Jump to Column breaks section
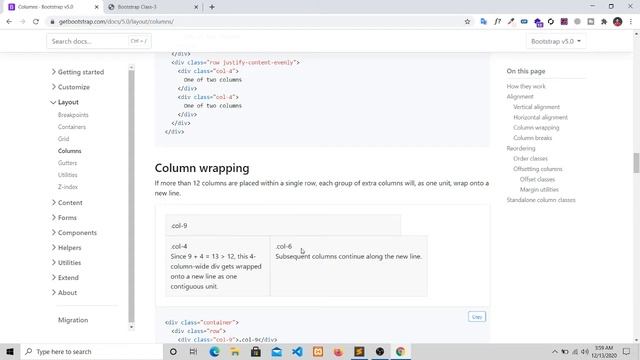The width and height of the screenshot is (640, 360). 532,138
